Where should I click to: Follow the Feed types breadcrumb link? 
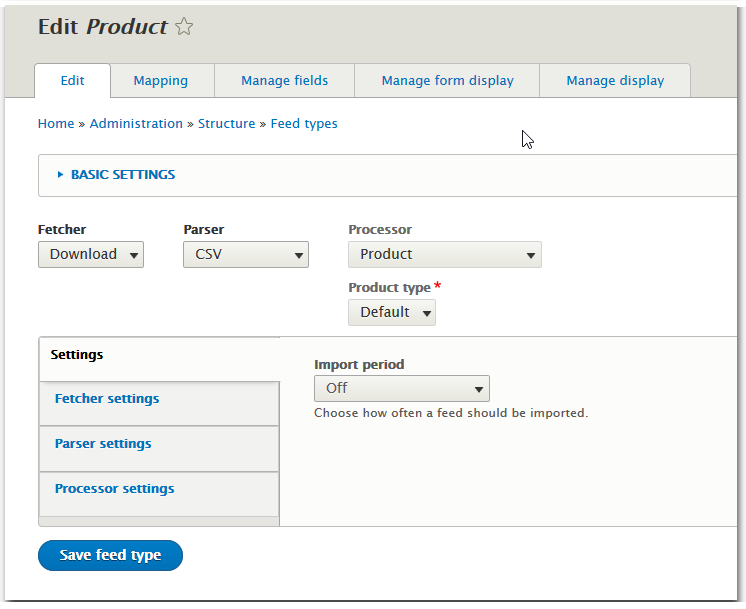click(x=304, y=124)
